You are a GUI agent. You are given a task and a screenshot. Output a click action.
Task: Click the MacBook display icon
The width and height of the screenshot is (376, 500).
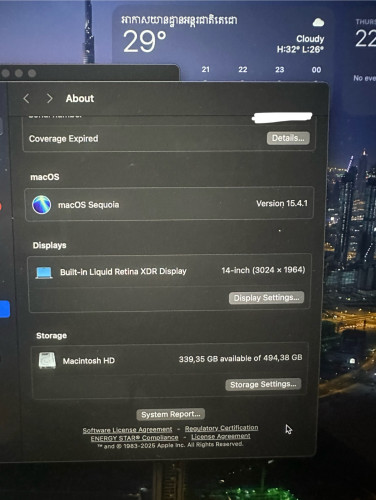(x=44, y=273)
